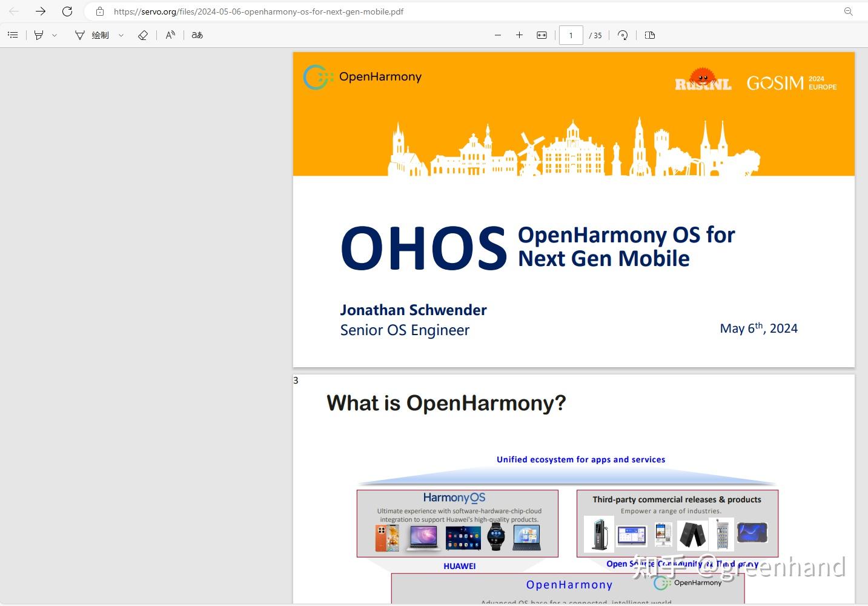Open the draw pen options dropdown
The width and height of the screenshot is (868, 606).
pyautogui.click(x=121, y=35)
